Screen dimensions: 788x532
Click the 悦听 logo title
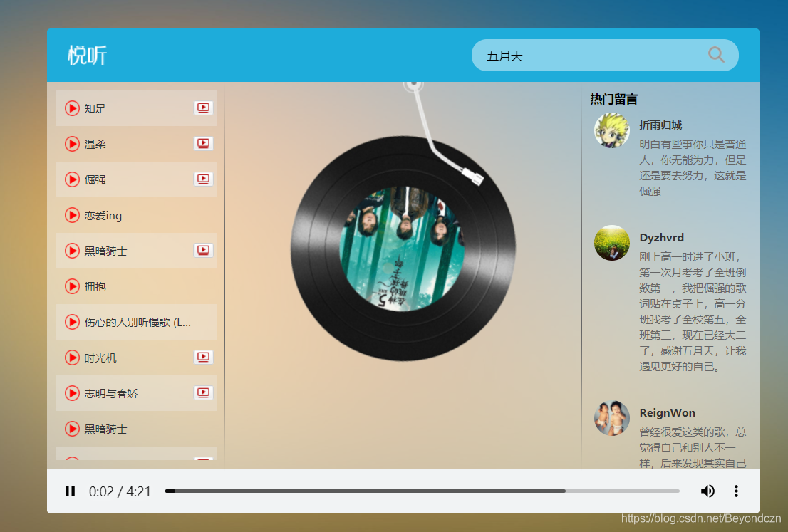88,56
